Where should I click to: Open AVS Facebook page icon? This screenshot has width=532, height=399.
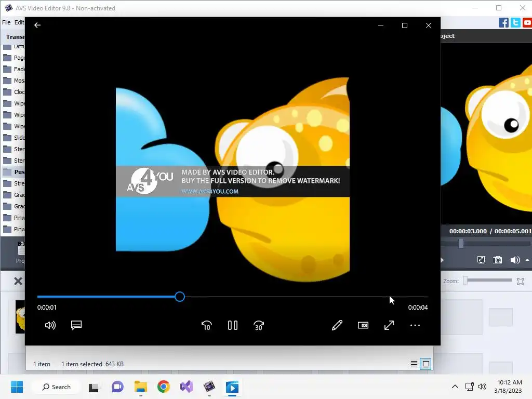pyautogui.click(x=503, y=23)
